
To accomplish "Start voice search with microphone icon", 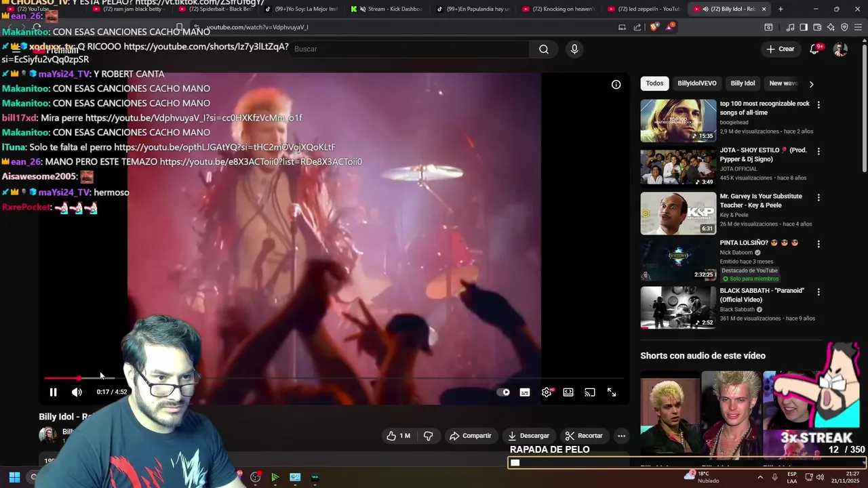I will point(574,49).
